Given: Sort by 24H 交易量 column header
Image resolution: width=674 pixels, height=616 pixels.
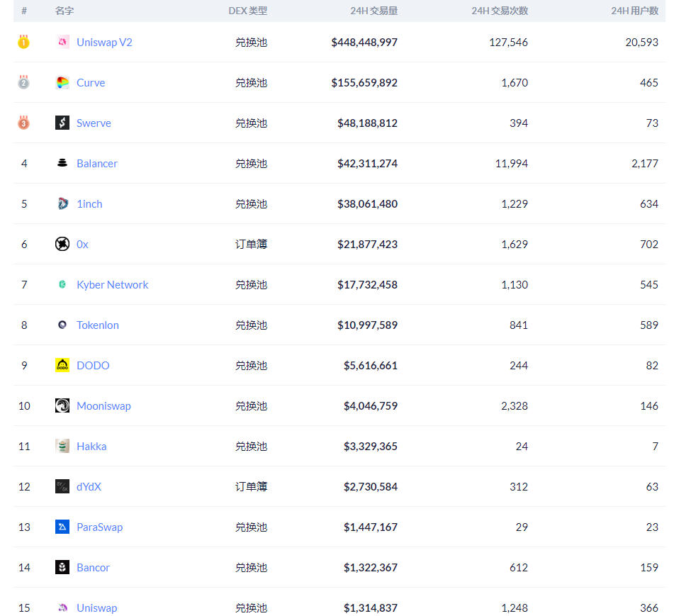Looking at the screenshot, I should point(373,11).
